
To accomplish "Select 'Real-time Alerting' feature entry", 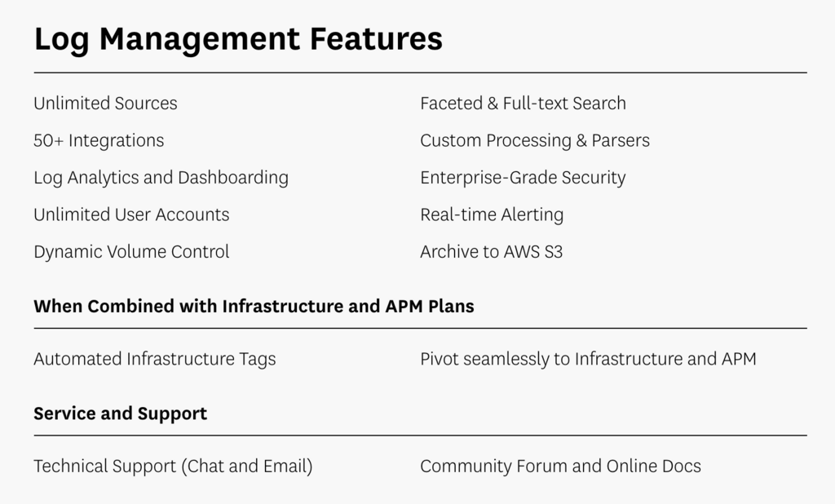I will 492,214.
